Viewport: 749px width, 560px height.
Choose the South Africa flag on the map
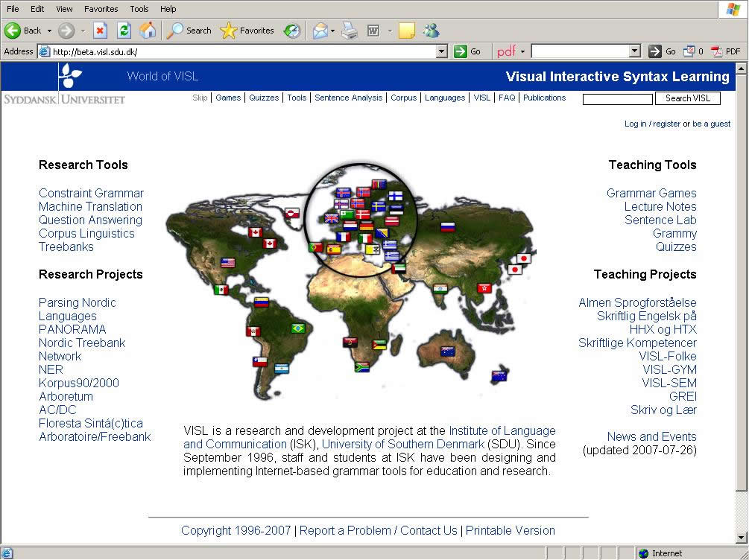pyautogui.click(x=362, y=366)
